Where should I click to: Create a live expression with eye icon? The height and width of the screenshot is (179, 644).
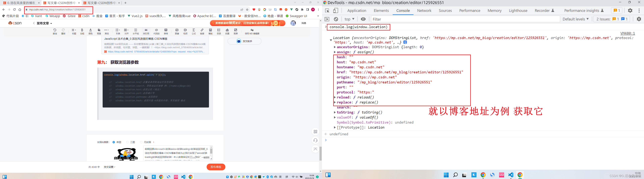click(x=363, y=19)
